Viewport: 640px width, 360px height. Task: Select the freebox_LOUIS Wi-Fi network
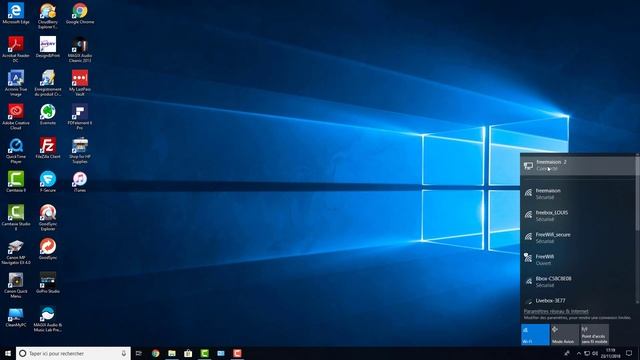pyautogui.click(x=578, y=216)
